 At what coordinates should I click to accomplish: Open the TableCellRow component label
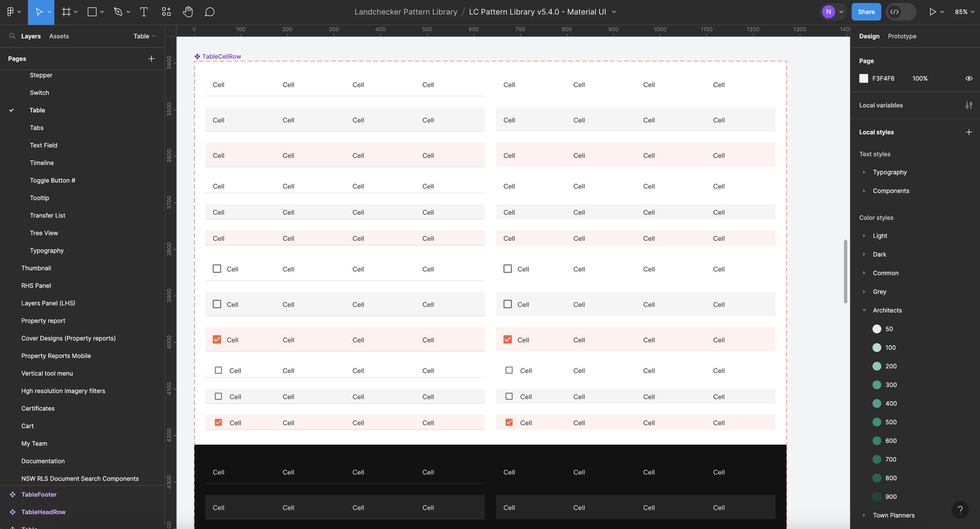tap(221, 56)
